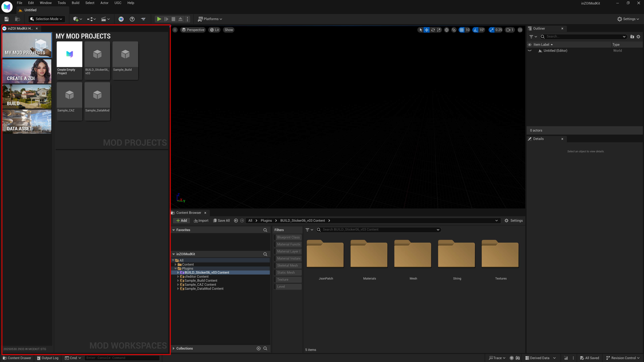
Task: Toggle the surface snapping icon
Action: coord(454,30)
